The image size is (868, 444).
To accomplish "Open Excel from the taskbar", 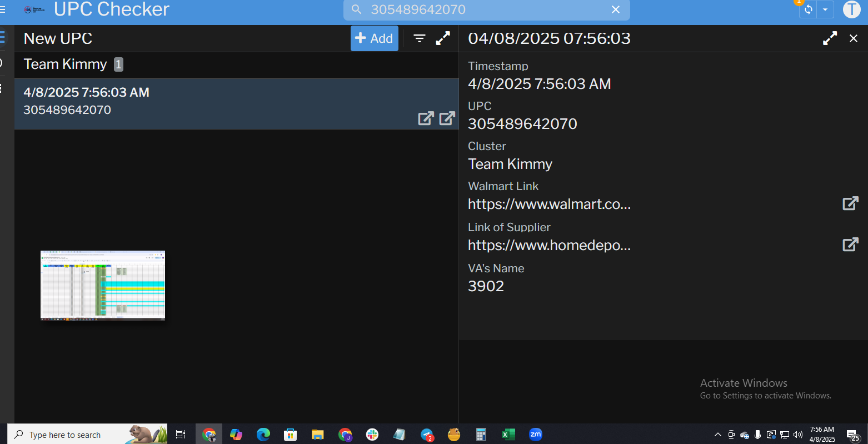I will tap(508, 435).
